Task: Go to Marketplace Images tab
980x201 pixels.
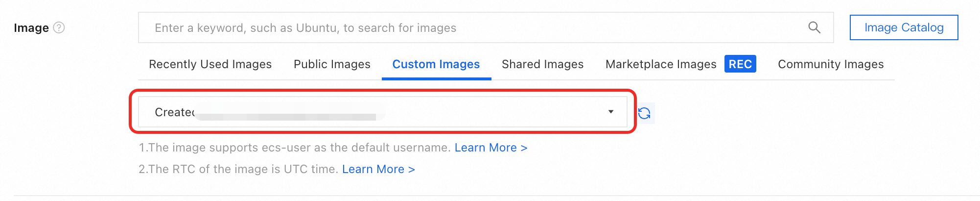Action: click(660, 64)
